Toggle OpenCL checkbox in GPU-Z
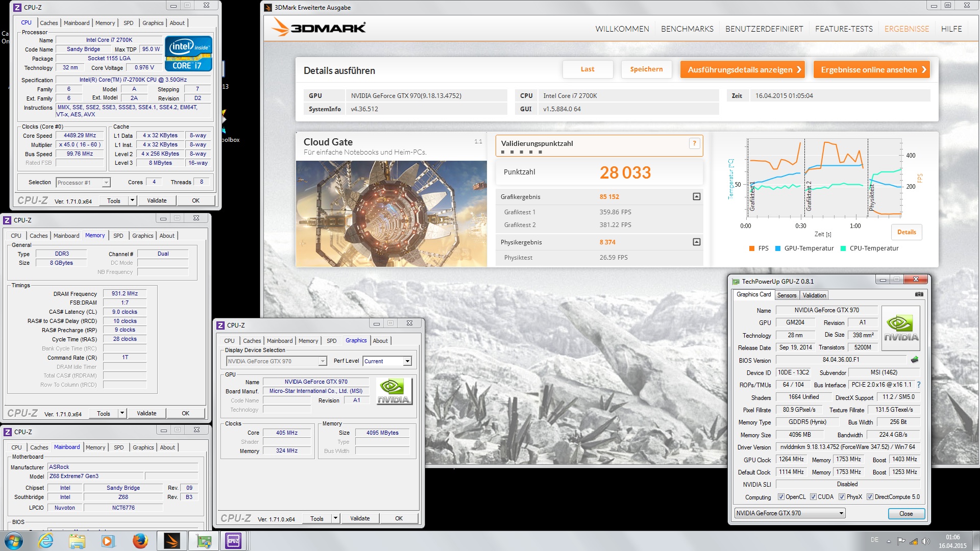 (781, 497)
